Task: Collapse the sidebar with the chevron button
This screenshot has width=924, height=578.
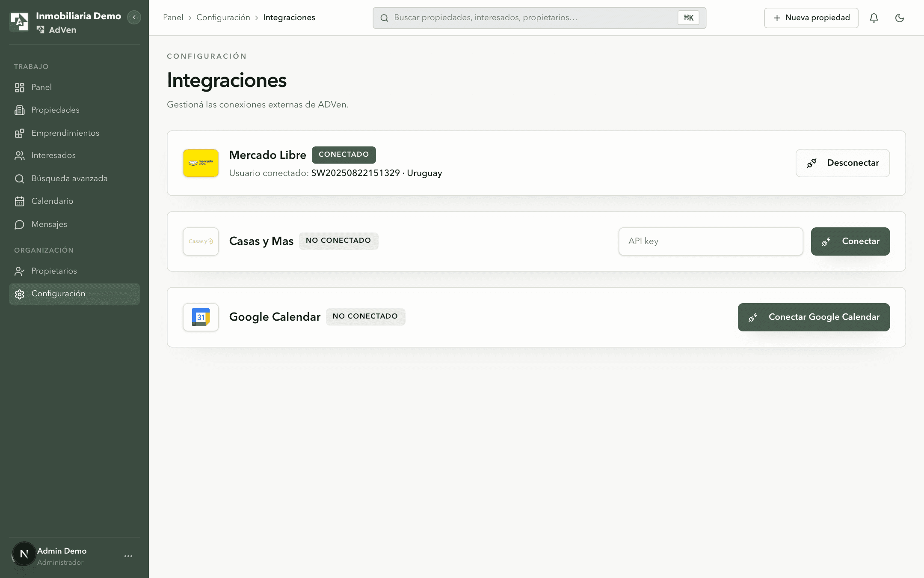Action: pyautogui.click(x=134, y=18)
